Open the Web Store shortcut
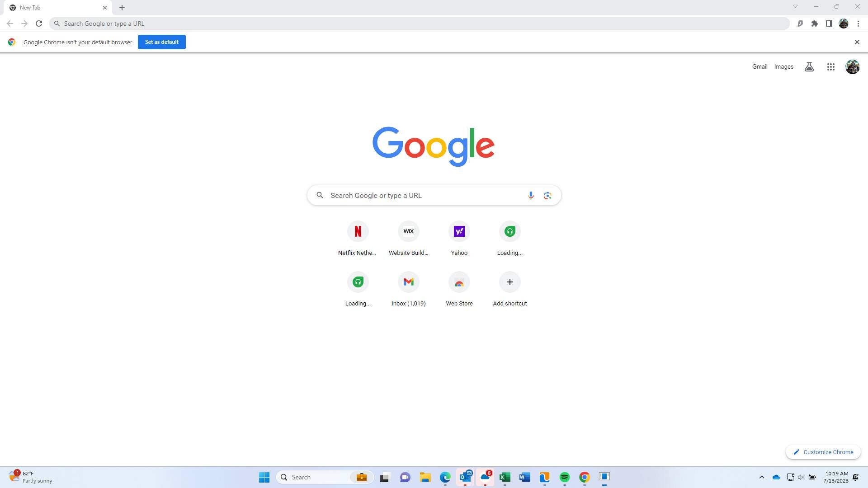The height and width of the screenshot is (488, 868). coord(459,289)
